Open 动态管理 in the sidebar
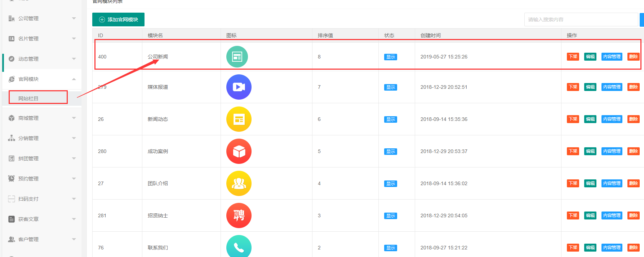The image size is (644, 257). pyautogui.click(x=28, y=59)
